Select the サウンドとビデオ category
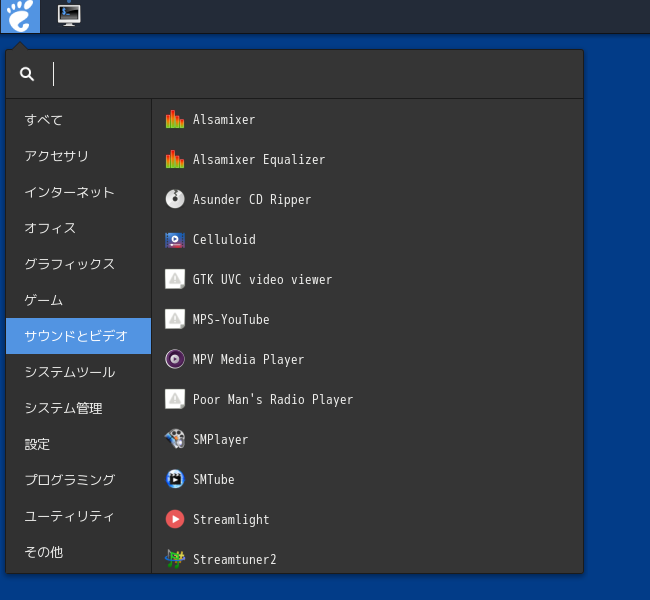 coord(79,336)
